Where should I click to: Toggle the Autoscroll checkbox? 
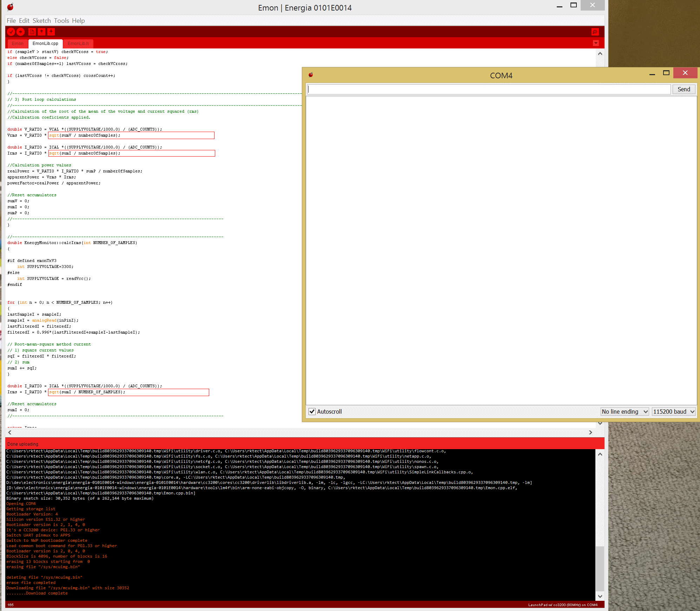[x=312, y=412]
